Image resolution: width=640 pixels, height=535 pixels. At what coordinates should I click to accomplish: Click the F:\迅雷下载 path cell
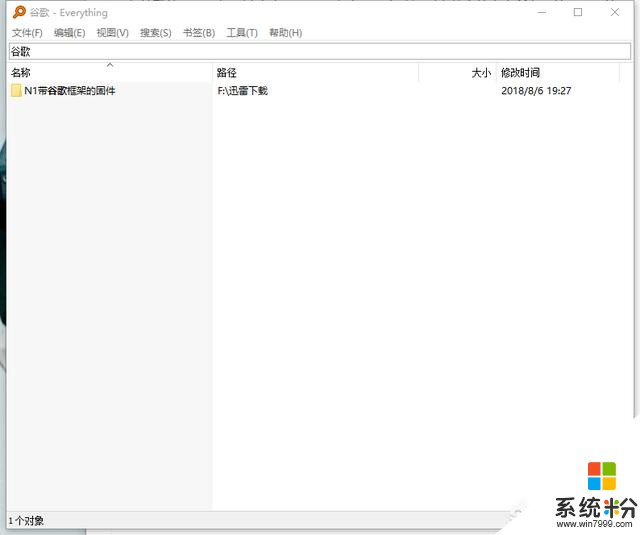click(x=242, y=91)
